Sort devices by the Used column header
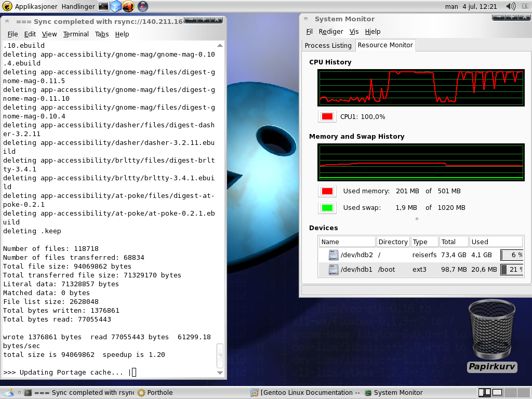This screenshot has height=399, width=532. click(x=496, y=242)
